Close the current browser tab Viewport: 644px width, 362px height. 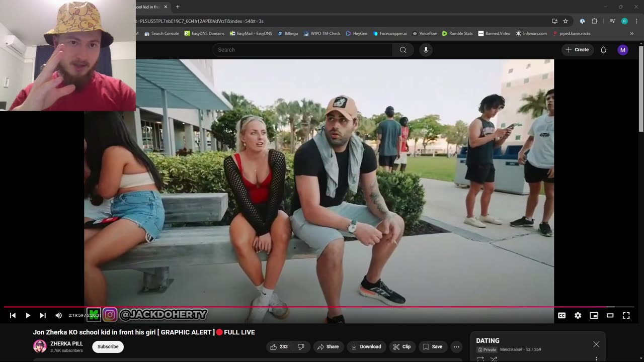click(166, 7)
